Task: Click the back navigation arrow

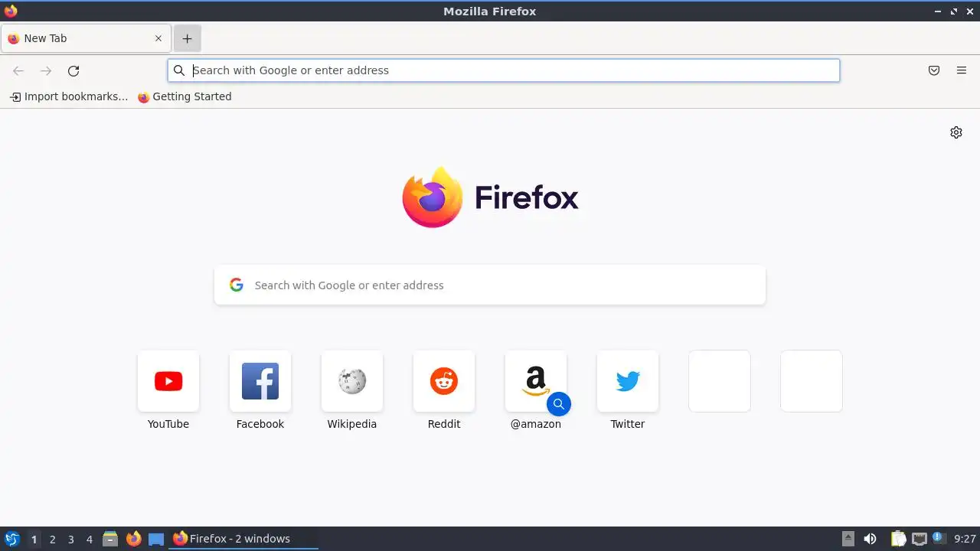Action: 18,70
